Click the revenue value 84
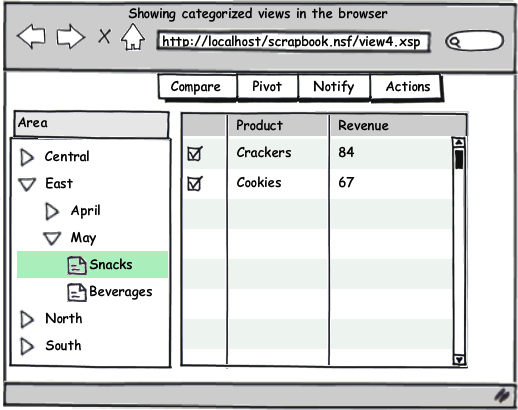 [x=346, y=152]
